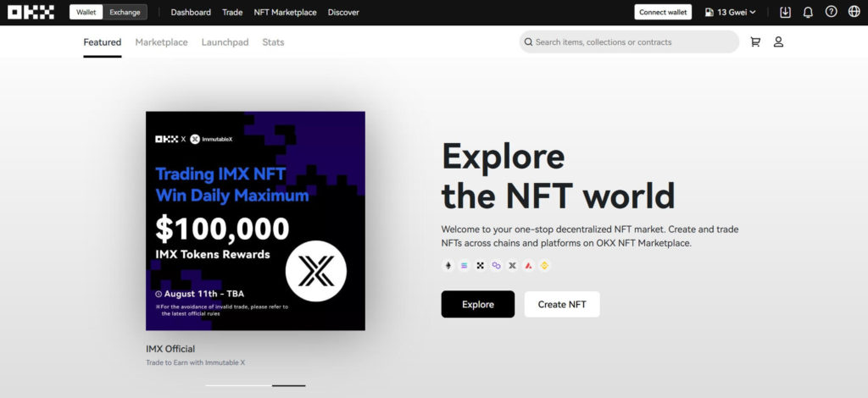Click Trade to Earn with Immutable X
Viewport: 868px width, 398px height.
(x=196, y=362)
